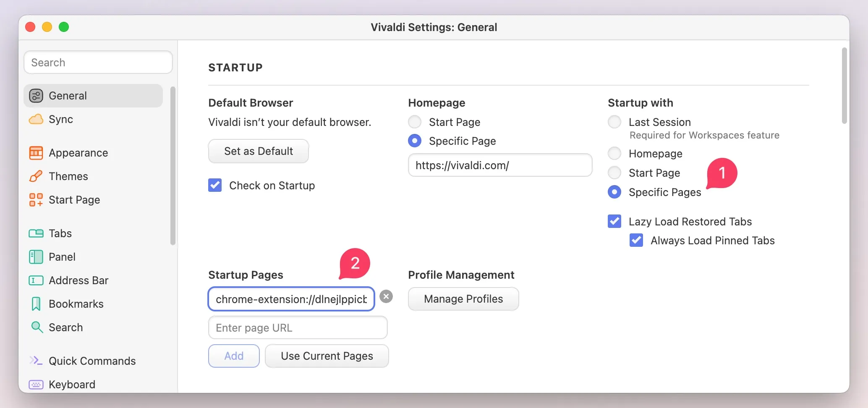Choose Homepage under Startup with
The height and width of the screenshot is (408, 868).
614,153
